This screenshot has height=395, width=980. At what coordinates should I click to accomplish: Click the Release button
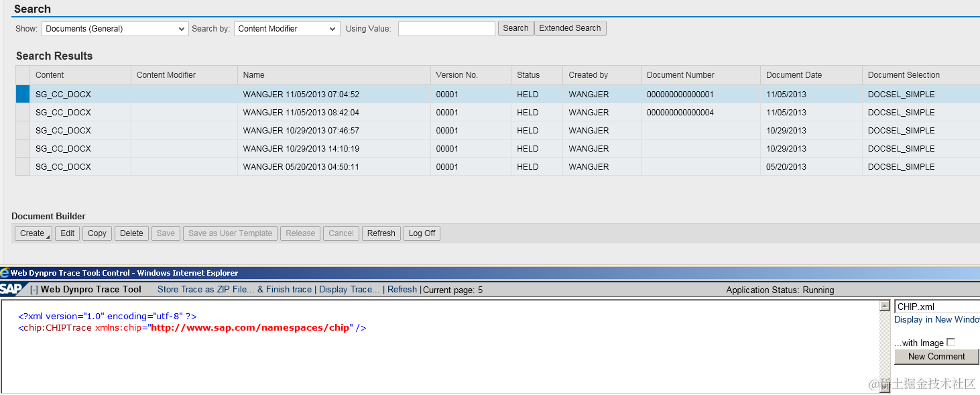[300, 233]
